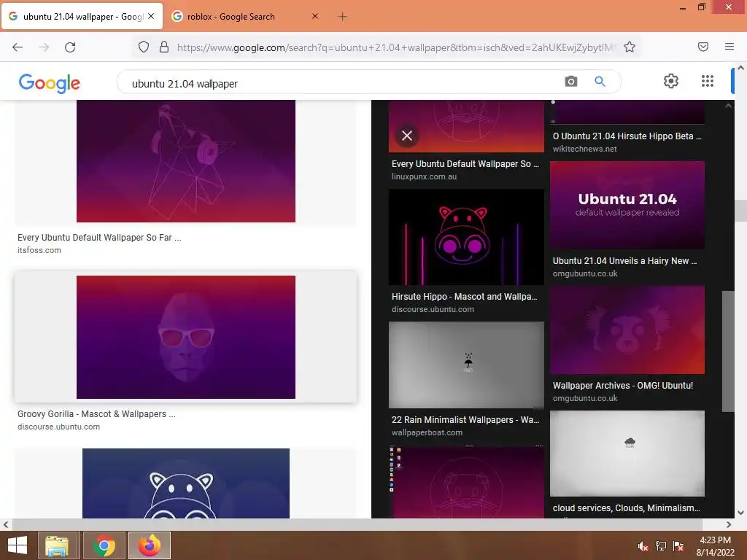Open the neon Hirsute Hippo thumbnail

pyautogui.click(x=466, y=237)
